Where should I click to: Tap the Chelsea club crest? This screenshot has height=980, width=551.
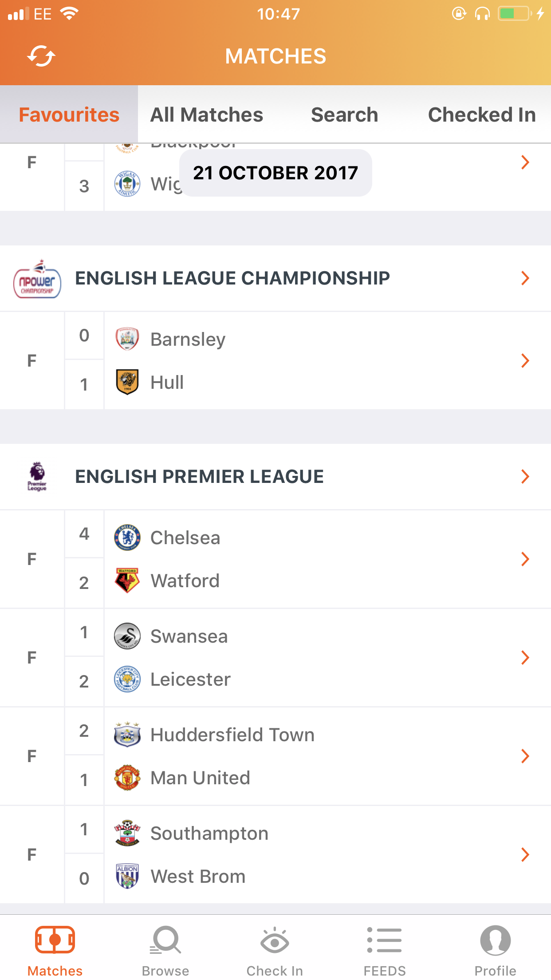click(x=127, y=537)
